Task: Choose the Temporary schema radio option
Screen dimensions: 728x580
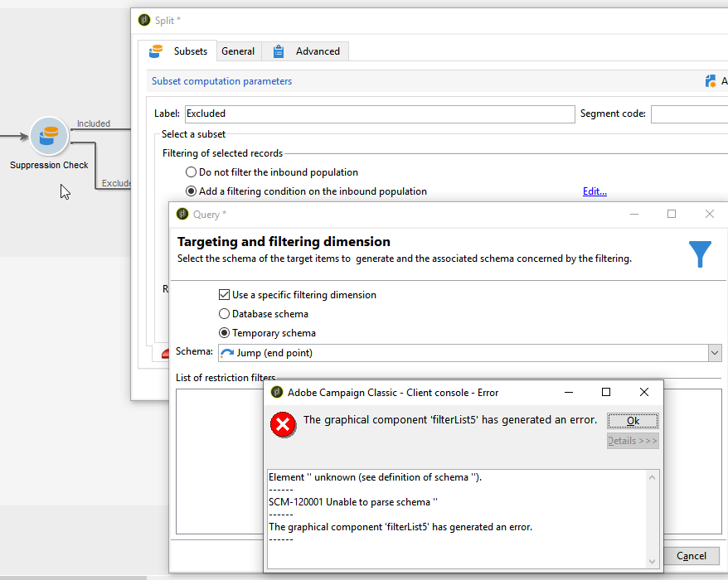Action: 224,333
